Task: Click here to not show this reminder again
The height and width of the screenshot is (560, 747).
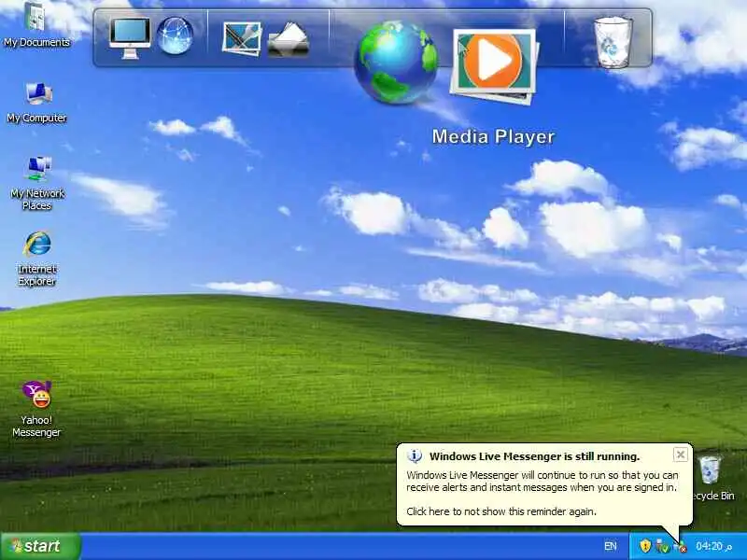Action: (x=501, y=511)
